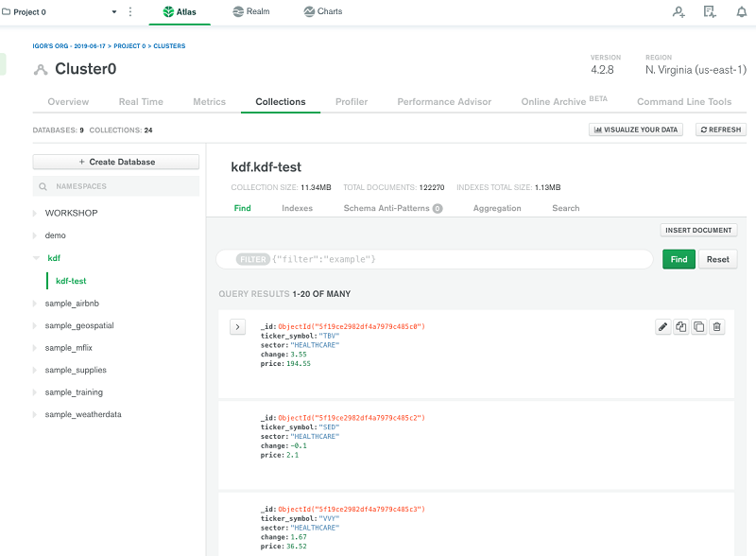Open the Project 0 dropdown

pos(114,12)
